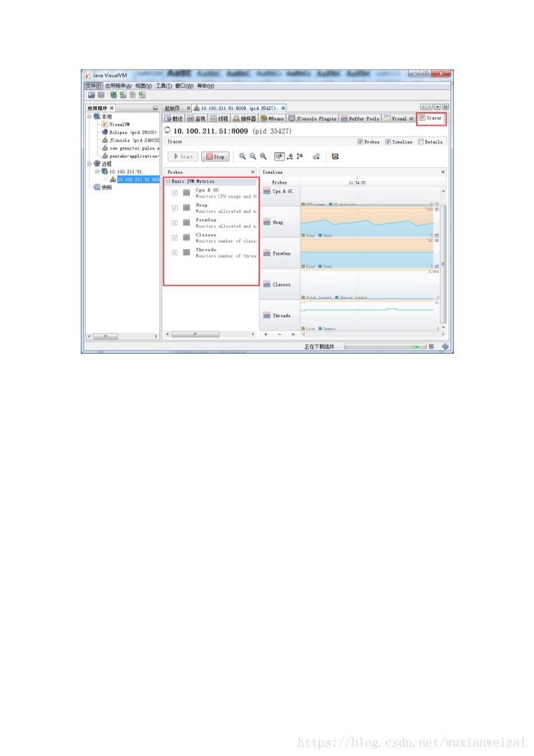The width and height of the screenshot is (534, 756).
Task: Click the plugin download progress bar
Action: click(385, 346)
